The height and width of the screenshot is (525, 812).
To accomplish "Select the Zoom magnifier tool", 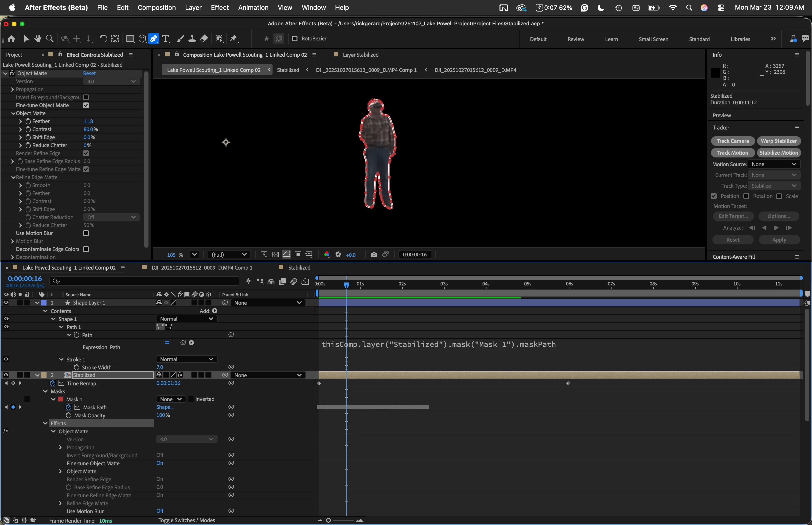I will 50,39.
